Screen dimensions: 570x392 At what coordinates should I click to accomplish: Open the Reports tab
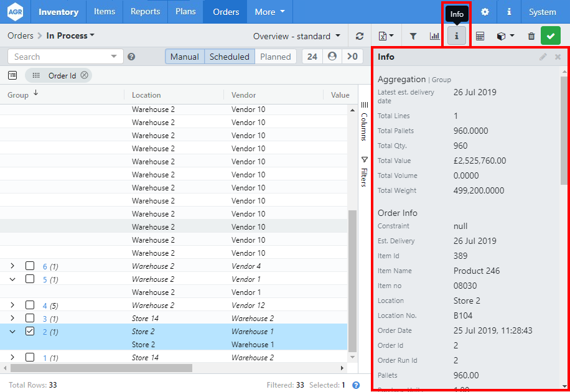point(145,12)
